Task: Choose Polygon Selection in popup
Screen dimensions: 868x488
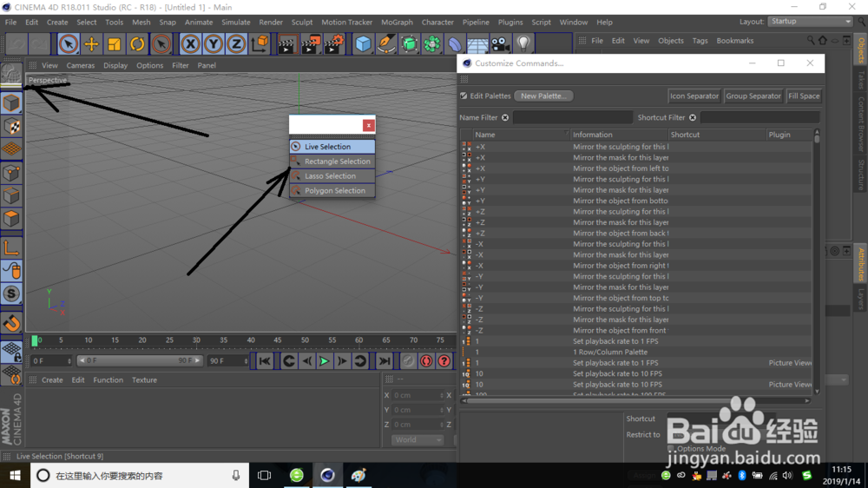Action: pyautogui.click(x=332, y=190)
